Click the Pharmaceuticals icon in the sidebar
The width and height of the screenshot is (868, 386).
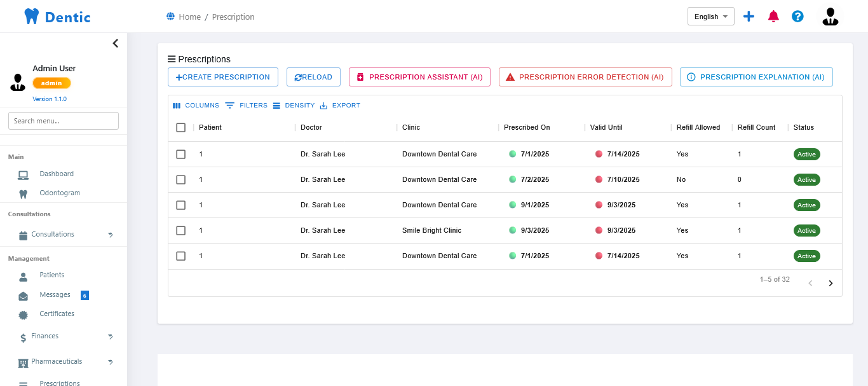(x=22, y=361)
